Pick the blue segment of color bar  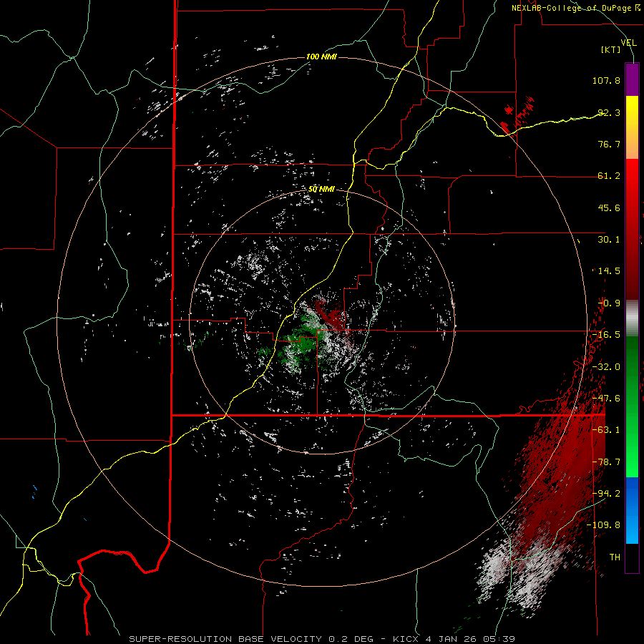632,509
